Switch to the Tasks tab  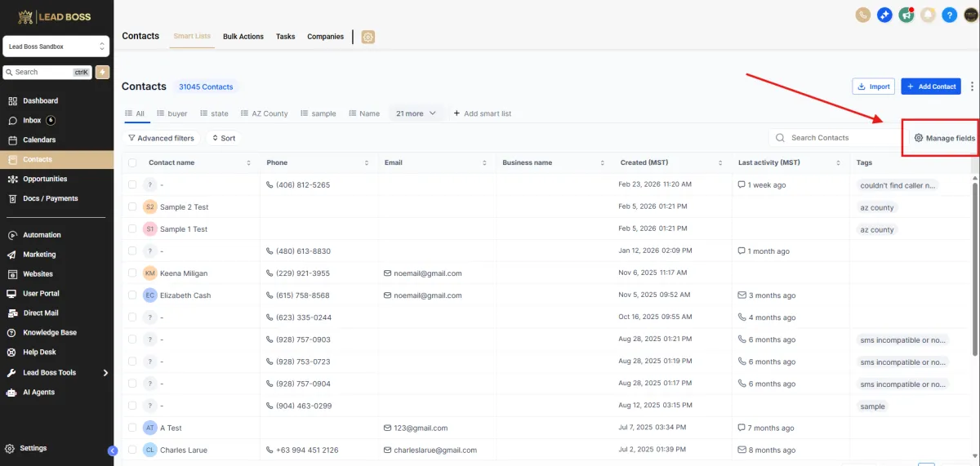(286, 37)
